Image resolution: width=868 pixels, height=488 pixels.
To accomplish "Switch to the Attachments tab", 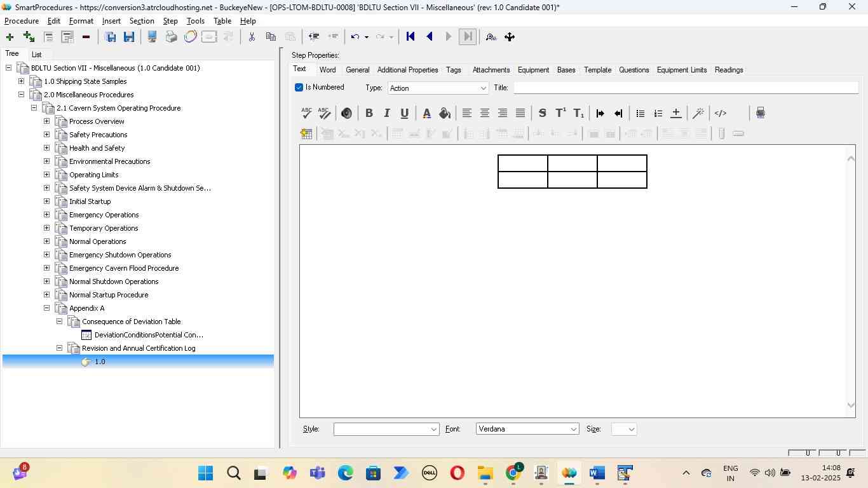I will coord(491,70).
